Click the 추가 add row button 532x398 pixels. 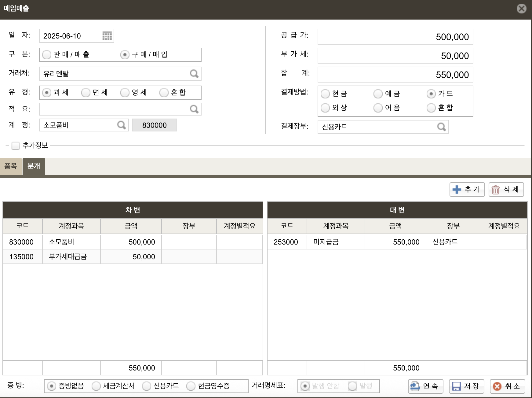tap(467, 190)
